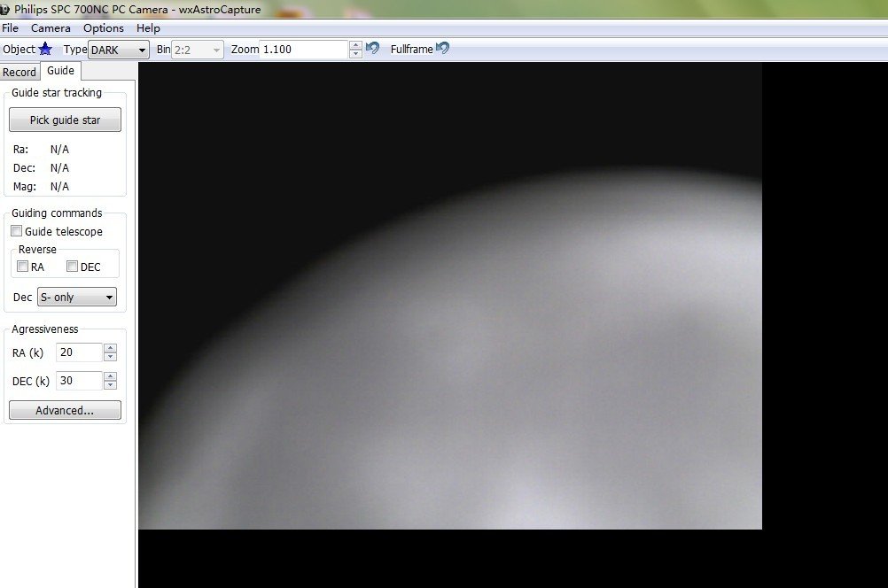Increase Zoom value with up arrow
The height and width of the screenshot is (588, 888).
[x=355, y=44]
